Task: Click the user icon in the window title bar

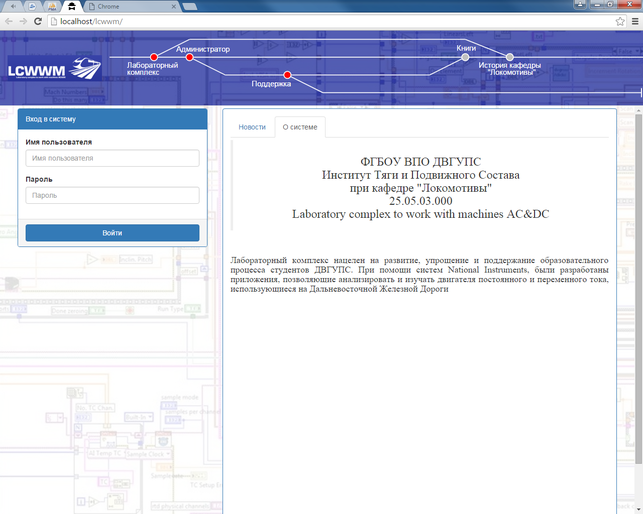Action: tap(580, 4)
